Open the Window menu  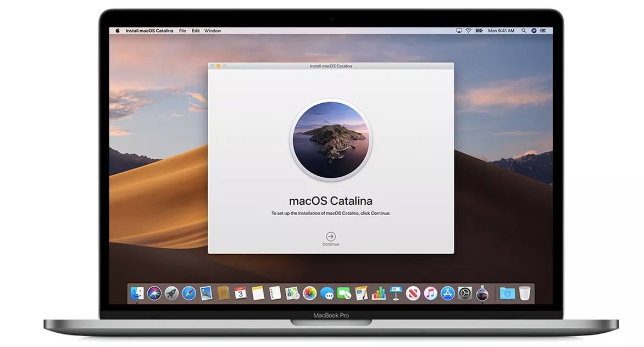pyautogui.click(x=213, y=31)
